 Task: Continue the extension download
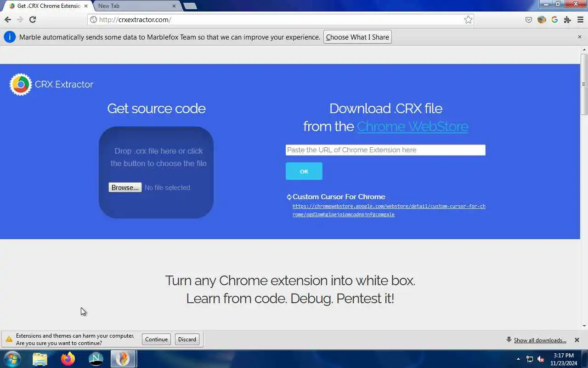coord(156,339)
